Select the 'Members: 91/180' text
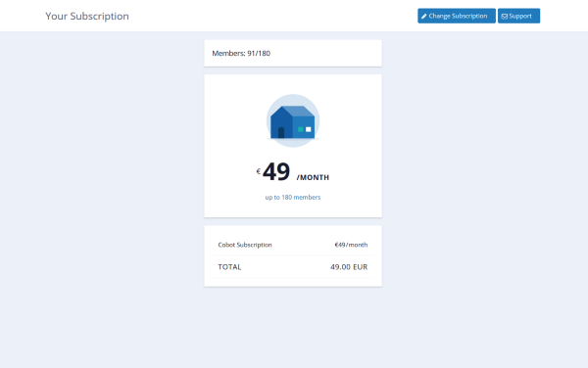Image resolution: width=588 pixels, height=368 pixels. [x=241, y=53]
